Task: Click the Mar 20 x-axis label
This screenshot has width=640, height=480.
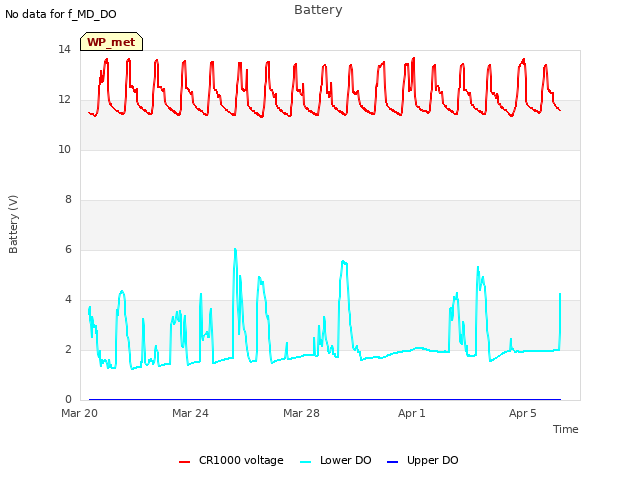Action: tap(79, 413)
